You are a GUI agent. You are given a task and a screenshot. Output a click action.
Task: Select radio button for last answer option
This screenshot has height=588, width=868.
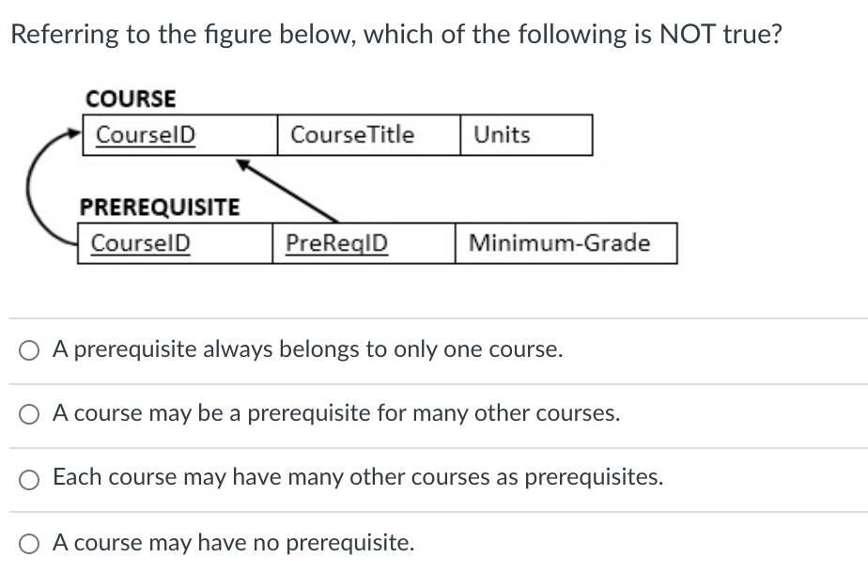(x=29, y=543)
